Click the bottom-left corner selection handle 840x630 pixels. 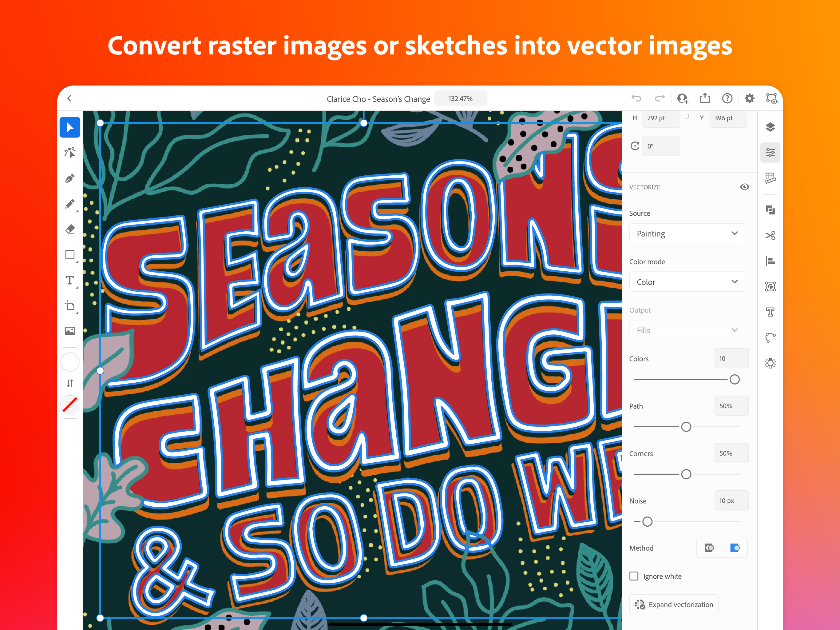(x=100, y=618)
